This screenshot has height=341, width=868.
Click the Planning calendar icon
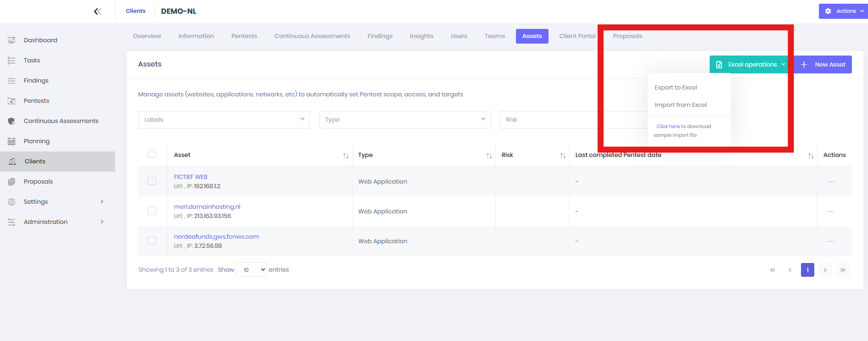click(12, 141)
